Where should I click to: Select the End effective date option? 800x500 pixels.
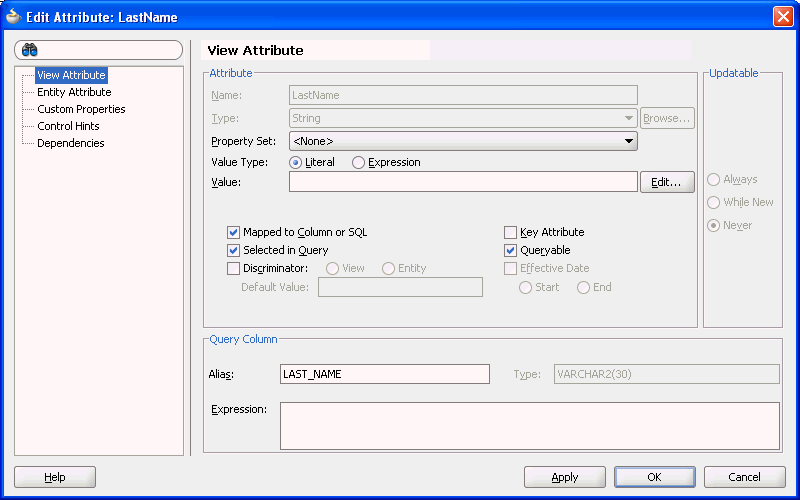pos(583,287)
